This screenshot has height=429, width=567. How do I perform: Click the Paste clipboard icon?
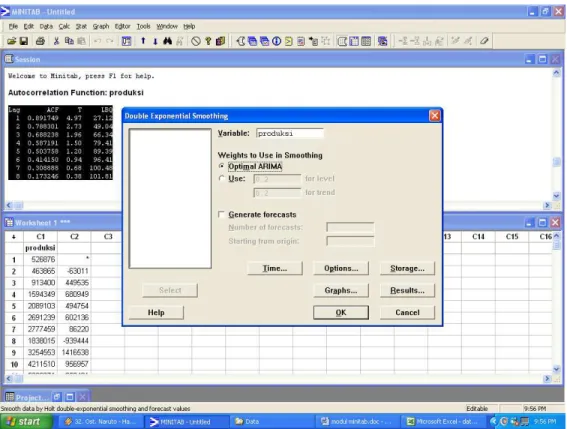pyautogui.click(x=81, y=41)
